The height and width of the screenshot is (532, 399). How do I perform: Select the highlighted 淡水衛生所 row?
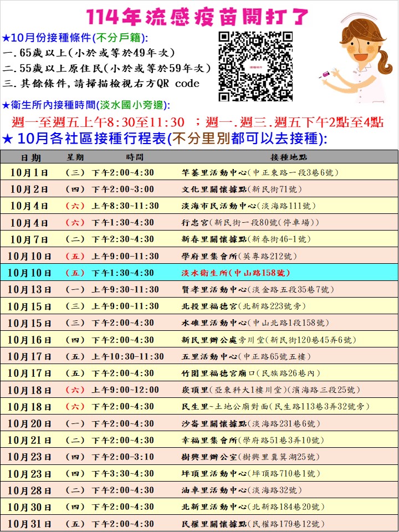pos(199,273)
